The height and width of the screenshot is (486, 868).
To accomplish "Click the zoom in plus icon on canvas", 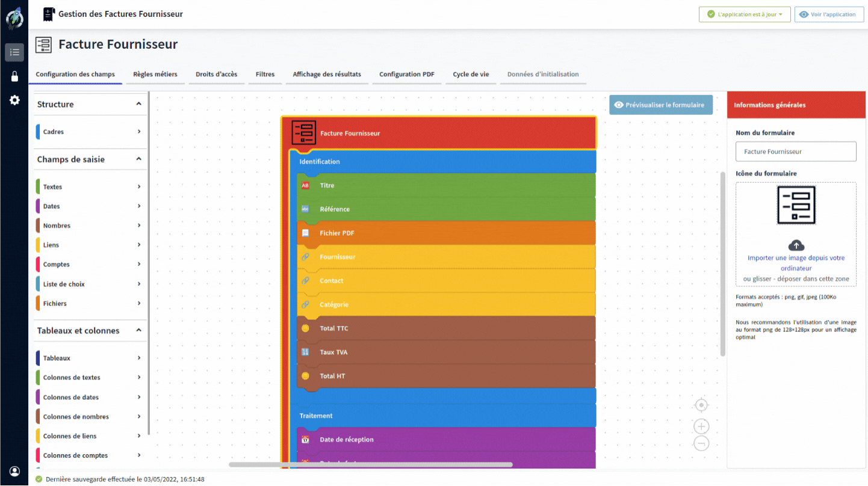I will point(701,427).
